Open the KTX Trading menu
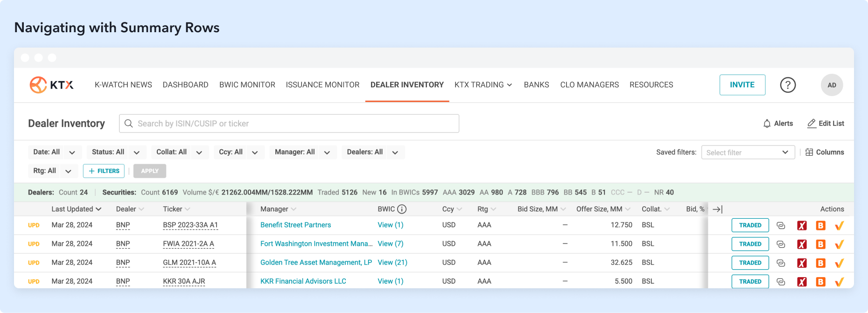 483,85
